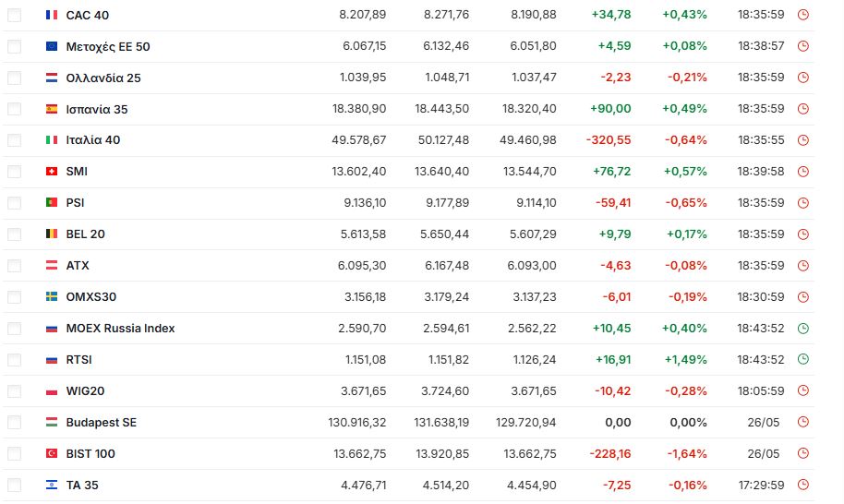The height and width of the screenshot is (504, 844).
Task: Click the Portuguese flag beside PSI
Action: click(52, 203)
